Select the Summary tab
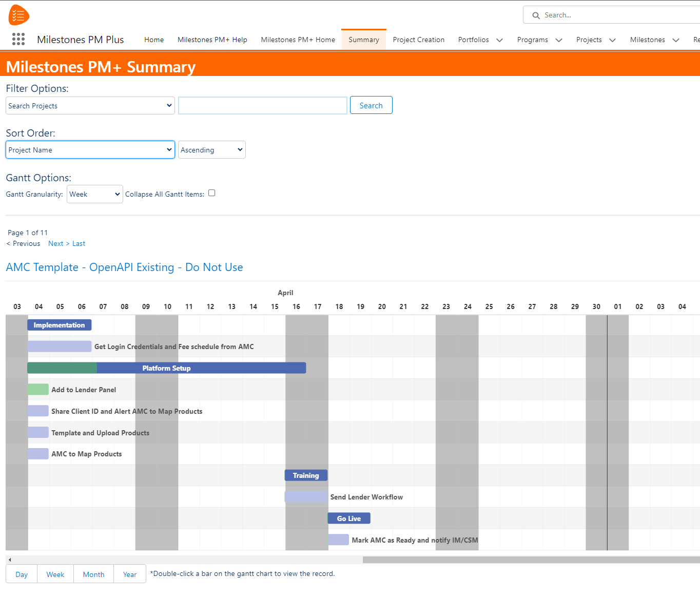The width and height of the screenshot is (700, 596). (364, 40)
